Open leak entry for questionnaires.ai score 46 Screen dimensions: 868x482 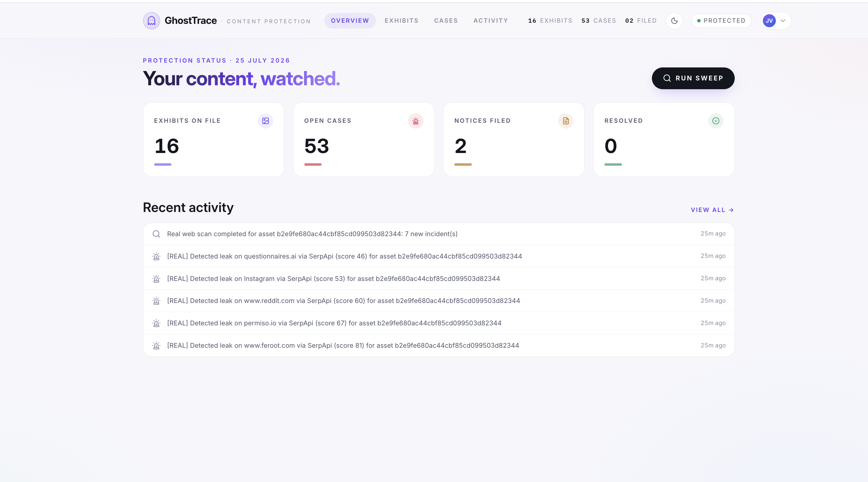click(x=439, y=256)
